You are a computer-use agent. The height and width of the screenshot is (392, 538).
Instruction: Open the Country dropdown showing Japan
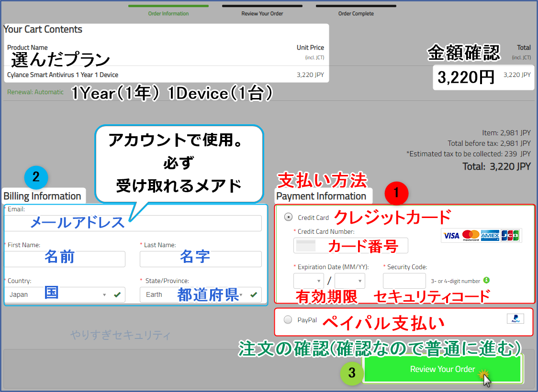coord(65,294)
